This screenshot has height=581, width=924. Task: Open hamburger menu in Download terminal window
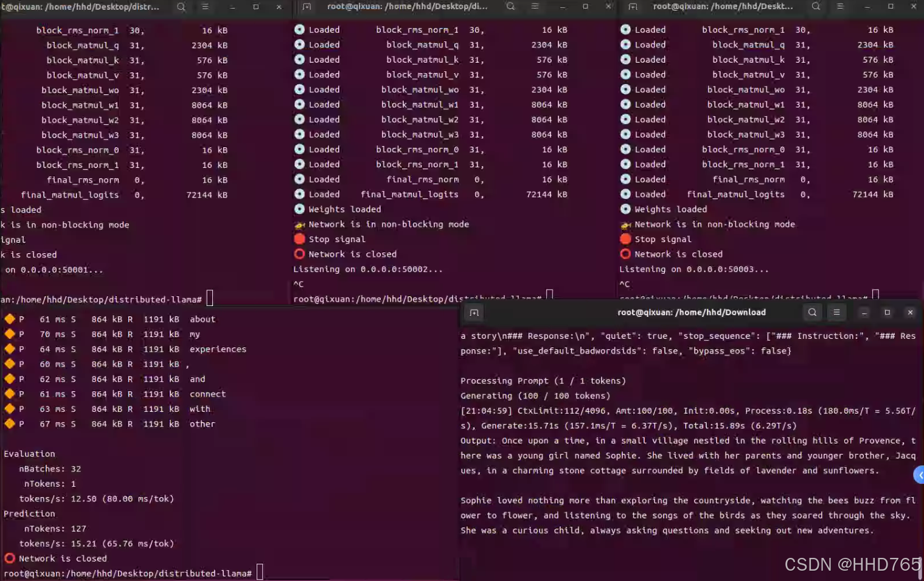(x=836, y=312)
